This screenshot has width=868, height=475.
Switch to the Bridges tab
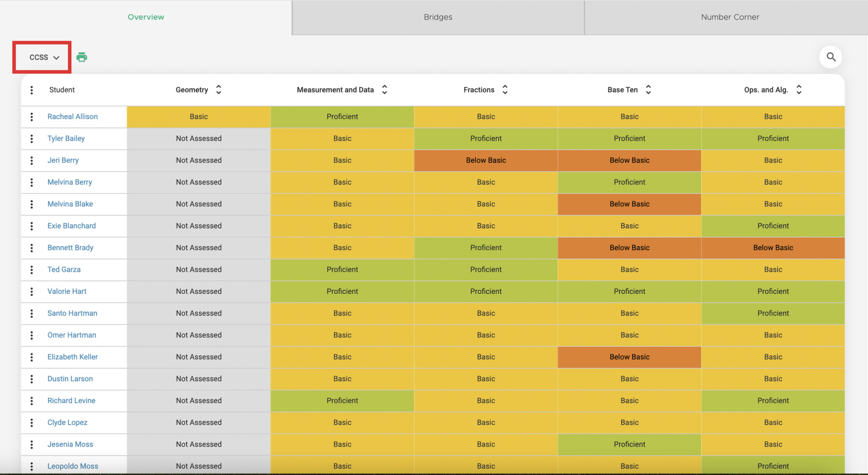[438, 17]
